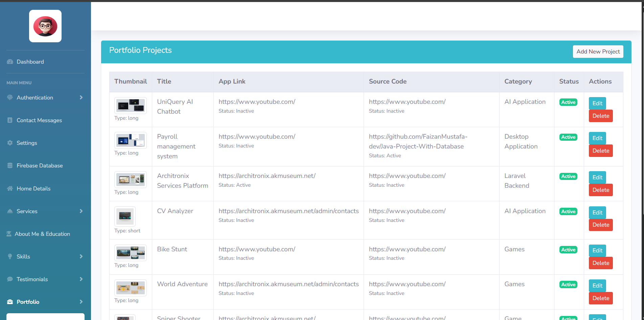
Task: Open World Adventure source code link
Action: [x=407, y=284]
